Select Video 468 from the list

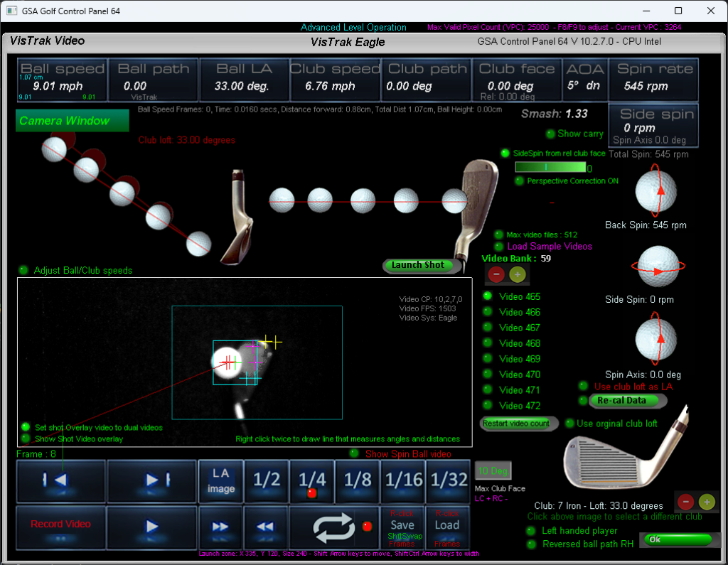pyautogui.click(x=488, y=343)
